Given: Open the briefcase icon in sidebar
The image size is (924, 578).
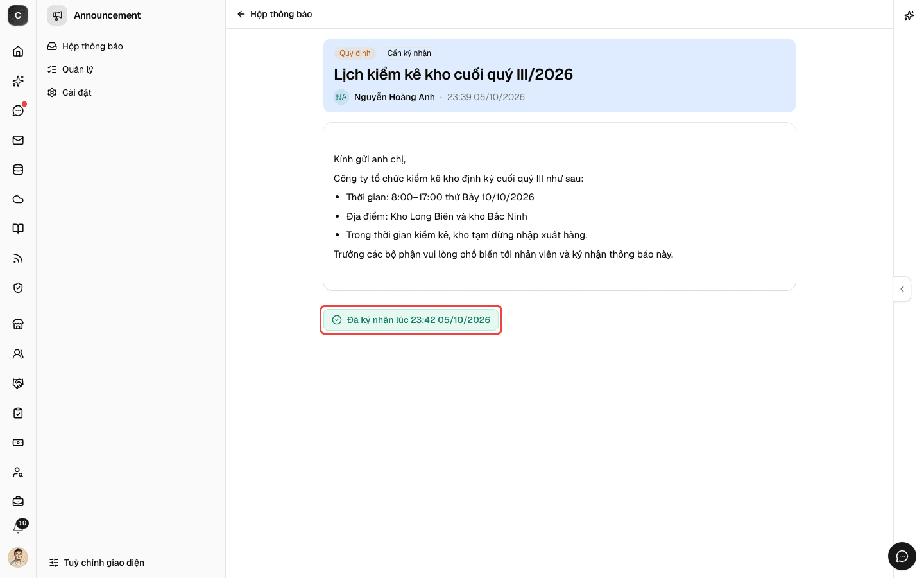Looking at the screenshot, I should pyautogui.click(x=18, y=502).
